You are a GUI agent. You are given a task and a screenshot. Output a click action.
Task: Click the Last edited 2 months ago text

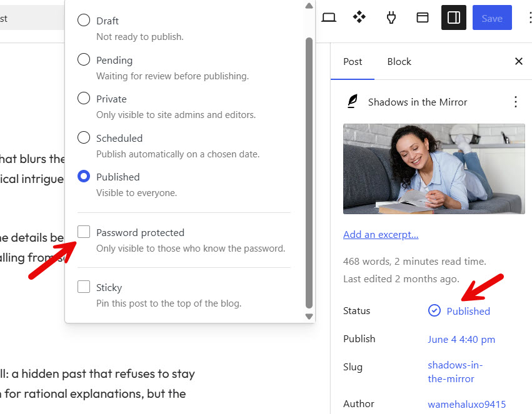tap(401, 279)
